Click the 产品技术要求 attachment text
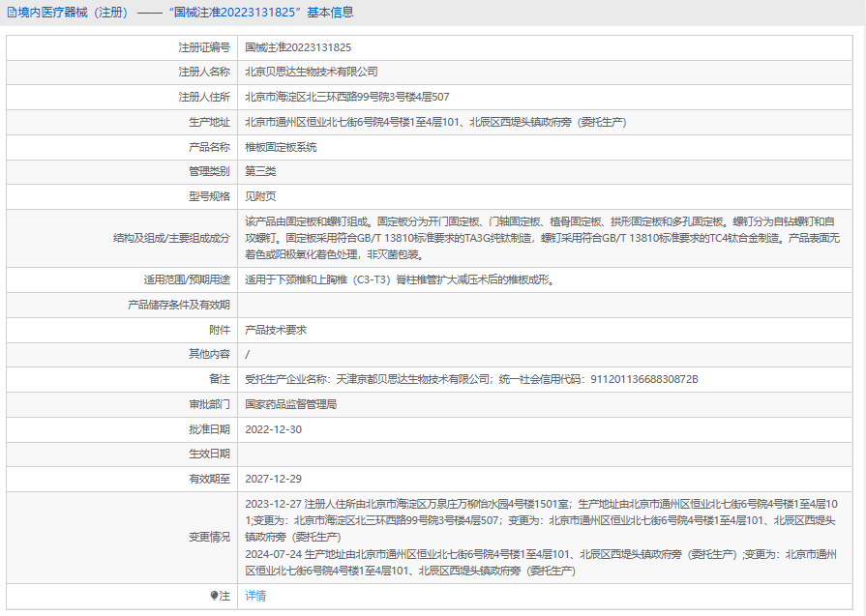 tap(276, 330)
